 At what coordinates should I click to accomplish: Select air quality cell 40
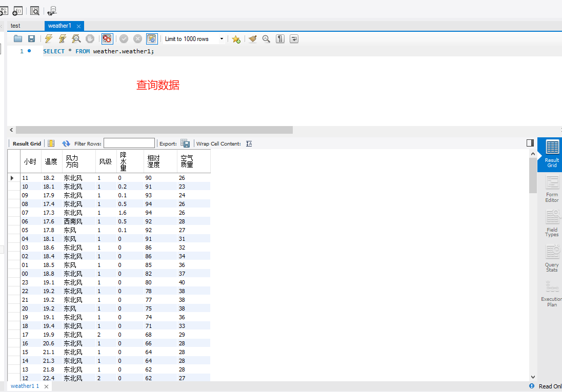193,282
